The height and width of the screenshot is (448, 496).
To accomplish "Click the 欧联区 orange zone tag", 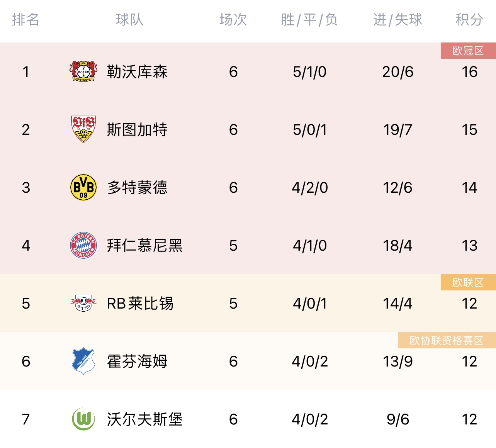I will coord(468,282).
